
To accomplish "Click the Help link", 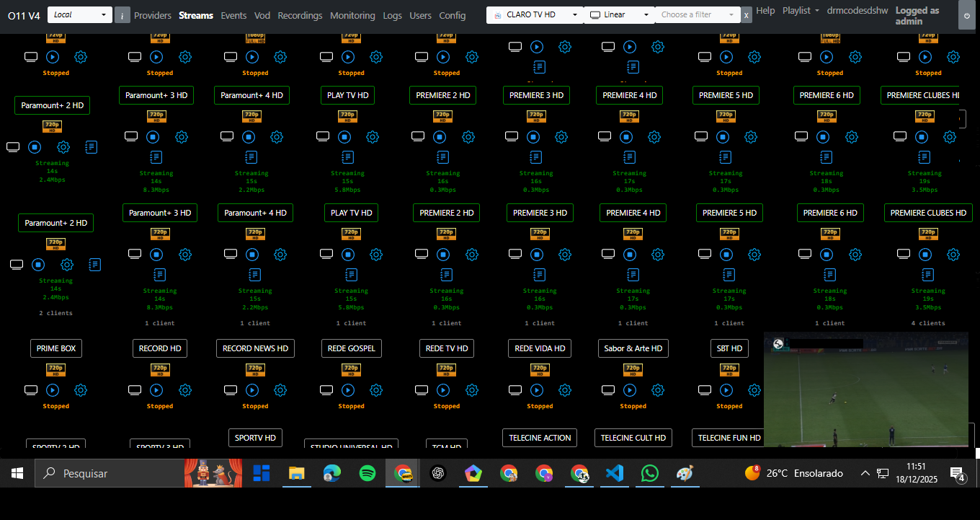I will (765, 11).
